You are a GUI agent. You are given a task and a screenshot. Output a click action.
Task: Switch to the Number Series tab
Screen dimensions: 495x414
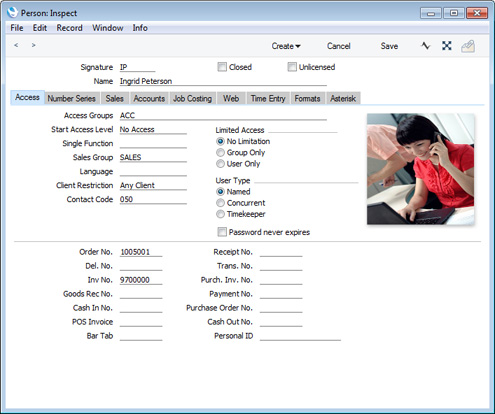tap(71, 98)
